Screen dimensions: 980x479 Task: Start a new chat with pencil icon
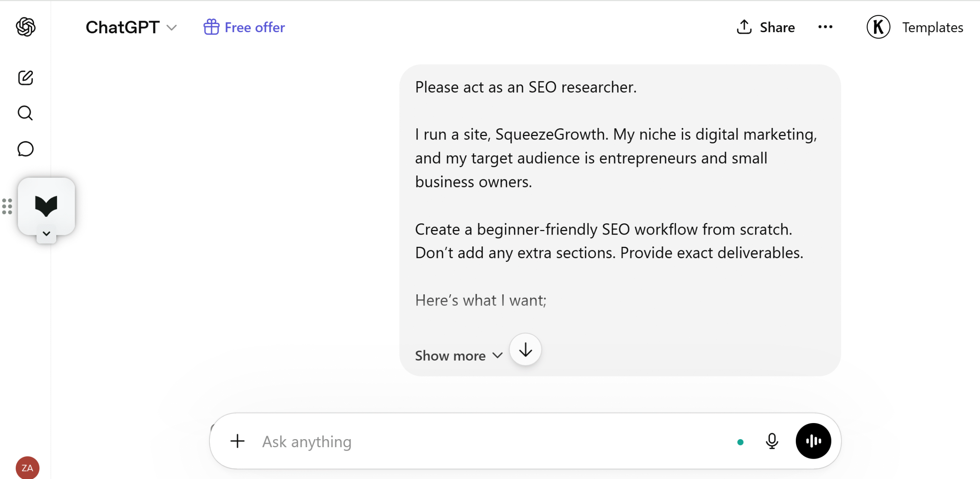[26, 78]
